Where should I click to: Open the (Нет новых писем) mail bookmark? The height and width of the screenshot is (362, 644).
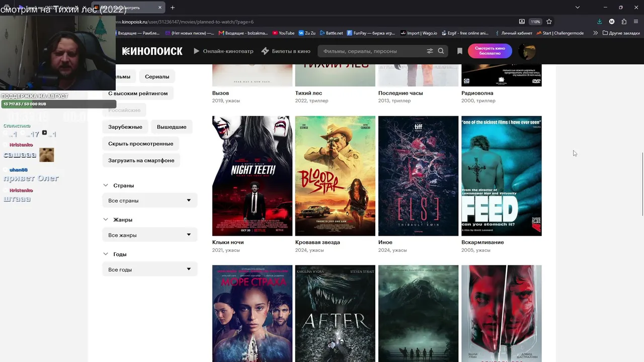(x=189, y=33)
